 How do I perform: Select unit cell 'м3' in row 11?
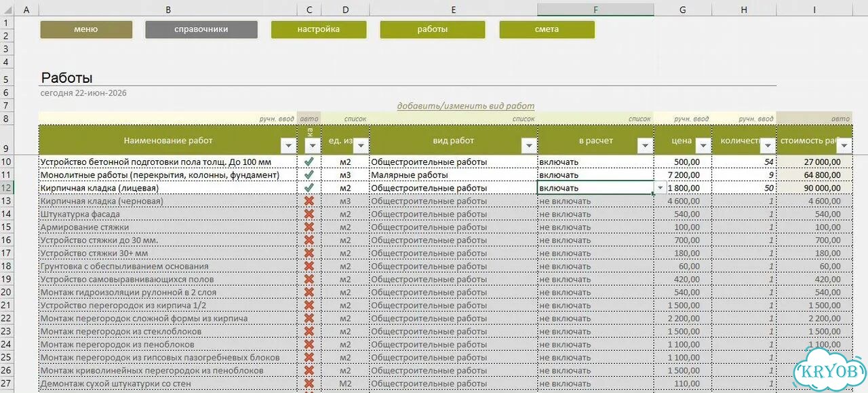point(345,175)
